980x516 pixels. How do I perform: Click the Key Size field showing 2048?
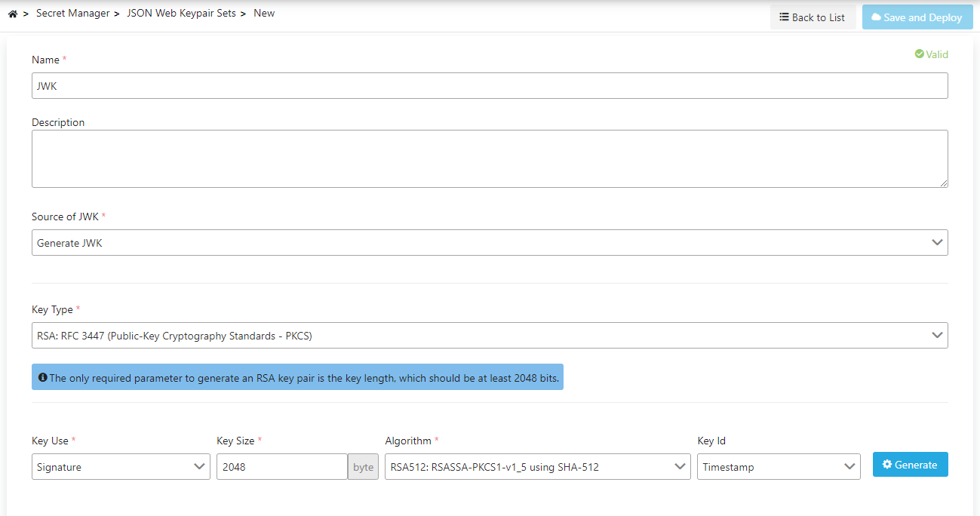click(281, 467)
